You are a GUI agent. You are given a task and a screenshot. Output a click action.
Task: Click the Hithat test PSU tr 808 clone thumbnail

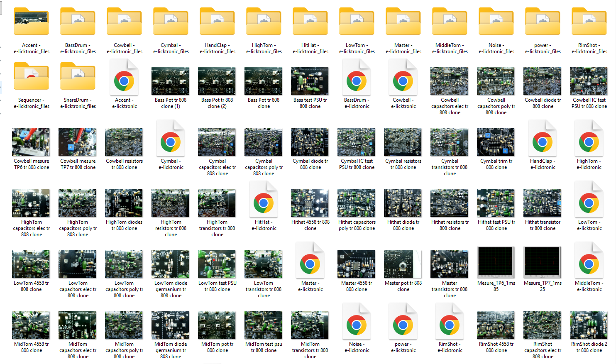496,203
